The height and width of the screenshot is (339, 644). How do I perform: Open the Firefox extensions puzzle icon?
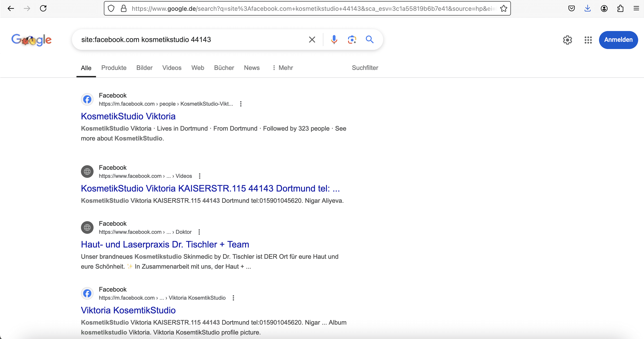[x=620, y=9]
